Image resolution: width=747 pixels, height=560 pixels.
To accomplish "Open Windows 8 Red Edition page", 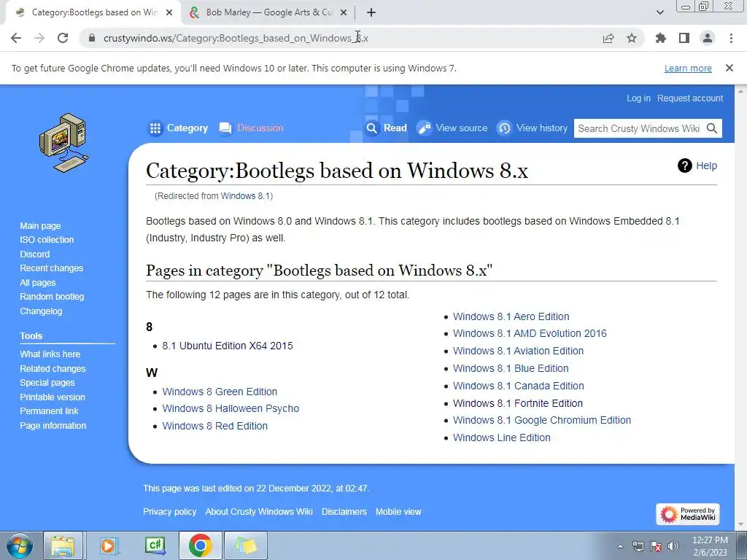I will (x=215, y=426).
